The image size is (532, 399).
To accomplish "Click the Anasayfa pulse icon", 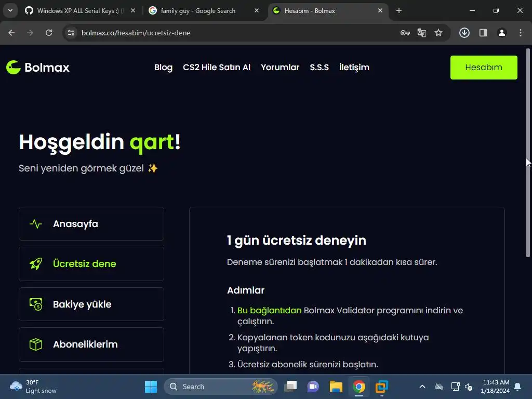I will [x=36, y=223].
